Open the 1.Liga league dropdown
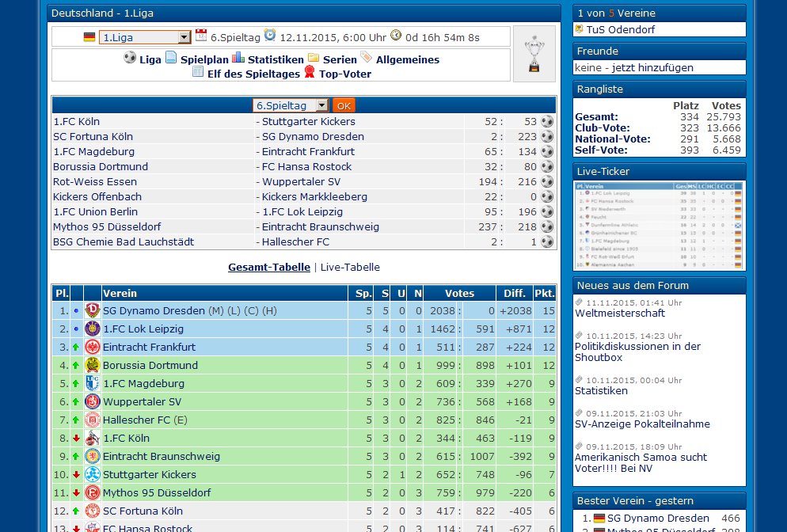The image size is (787, 532). (x=145, y=37)
